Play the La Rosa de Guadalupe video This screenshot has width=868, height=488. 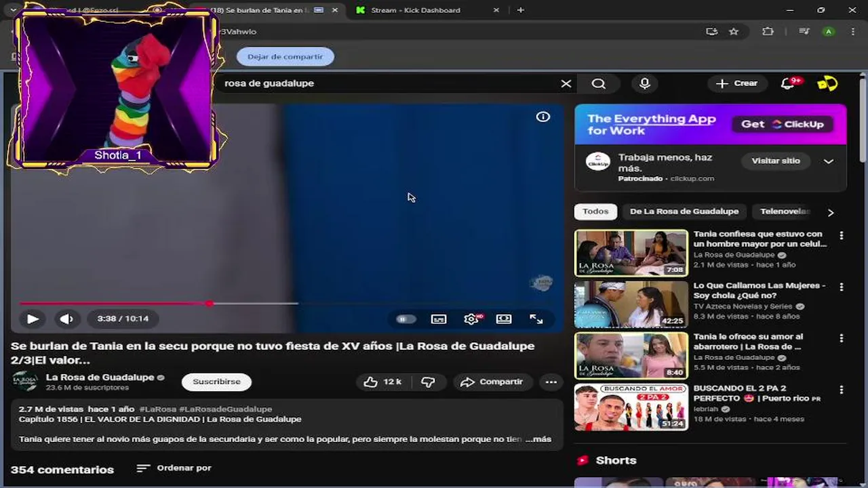(33, 319)
